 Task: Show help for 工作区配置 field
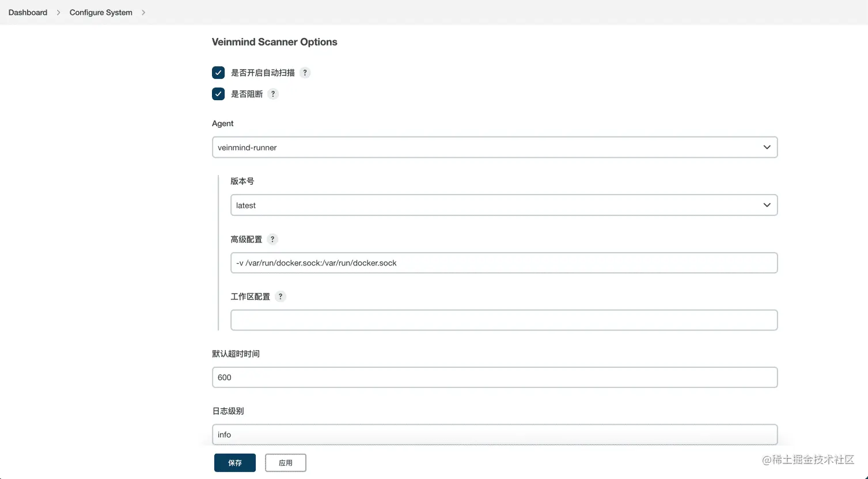tap(281, 296)
